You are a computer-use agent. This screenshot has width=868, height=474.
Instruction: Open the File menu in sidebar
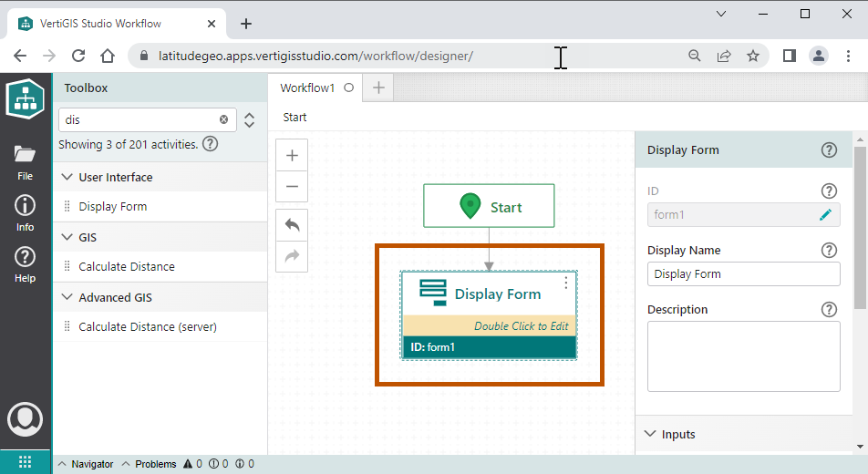[25, 162]
